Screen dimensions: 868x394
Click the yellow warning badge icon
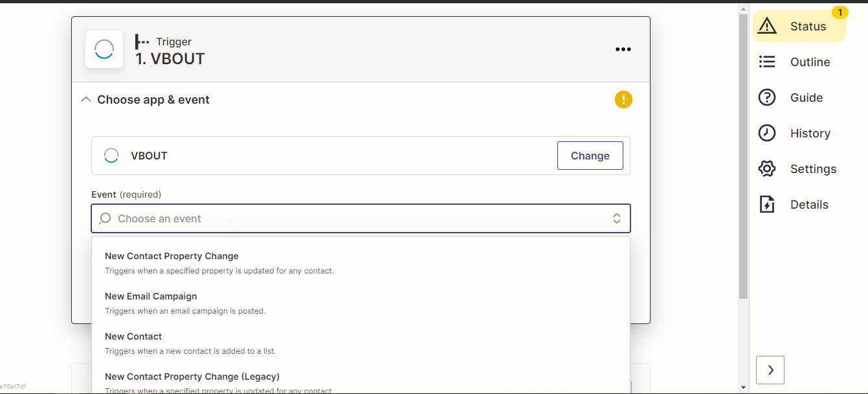click(x=623, y=100)
